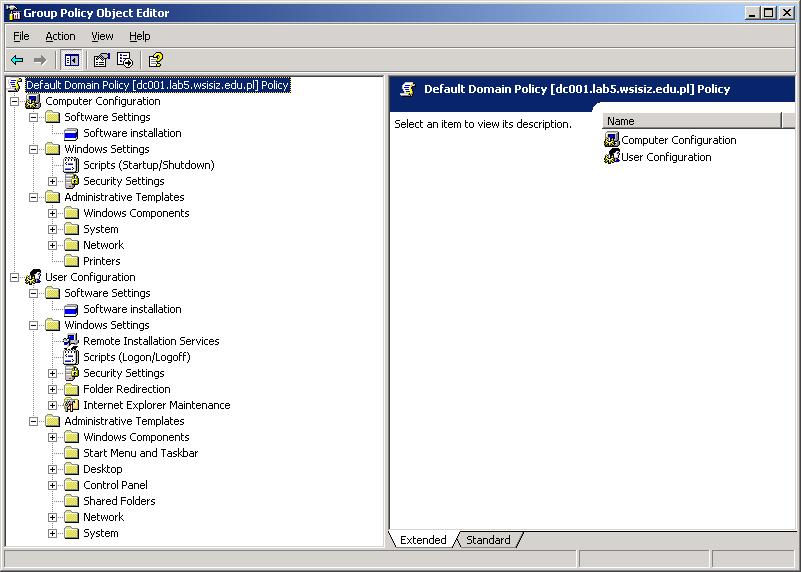Screen dimensions: 801x572
Task: Click Security Settings icon under User Configuration
Action: click(x=72, y=373)
